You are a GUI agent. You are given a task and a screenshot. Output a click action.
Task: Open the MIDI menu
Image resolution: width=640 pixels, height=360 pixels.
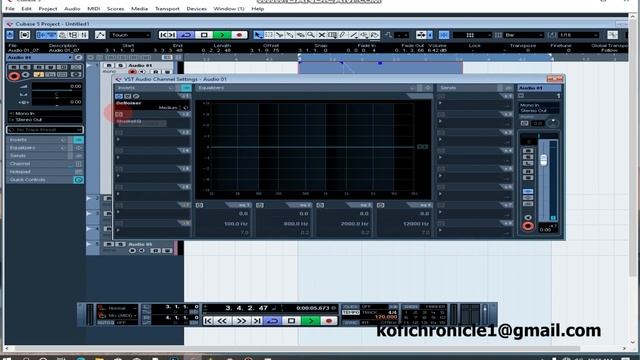click(x=94, y=9)
